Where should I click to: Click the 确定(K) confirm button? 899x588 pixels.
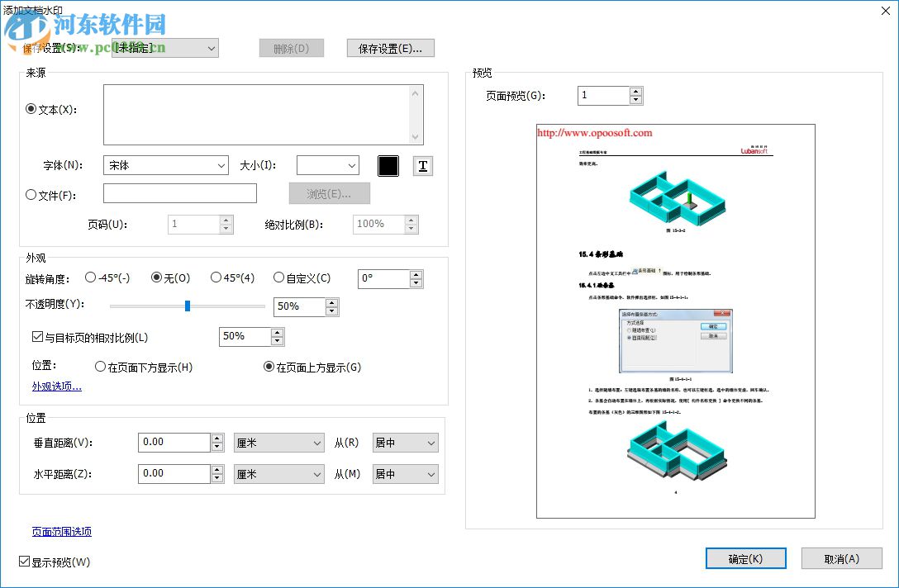click(x=744, y=558)
